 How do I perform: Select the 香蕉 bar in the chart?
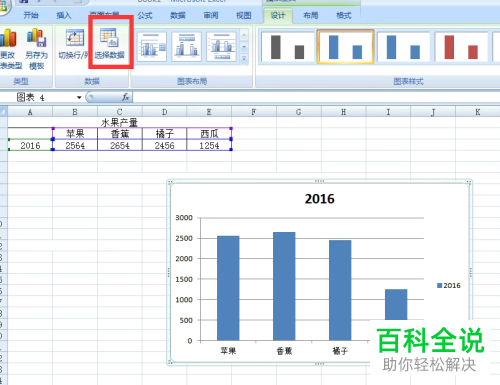(x=284, y=286)
